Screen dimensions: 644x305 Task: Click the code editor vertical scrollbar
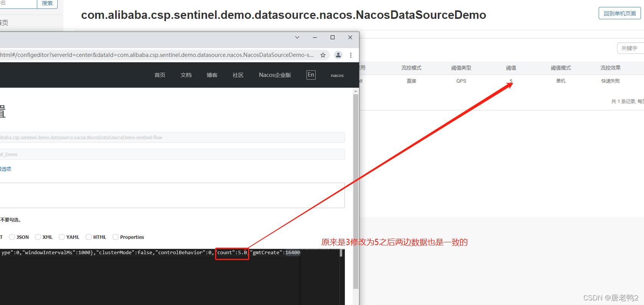point(341,253)
